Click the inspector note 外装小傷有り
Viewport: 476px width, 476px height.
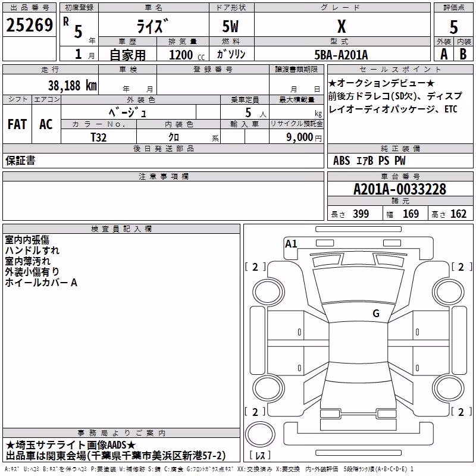(32, 272)
